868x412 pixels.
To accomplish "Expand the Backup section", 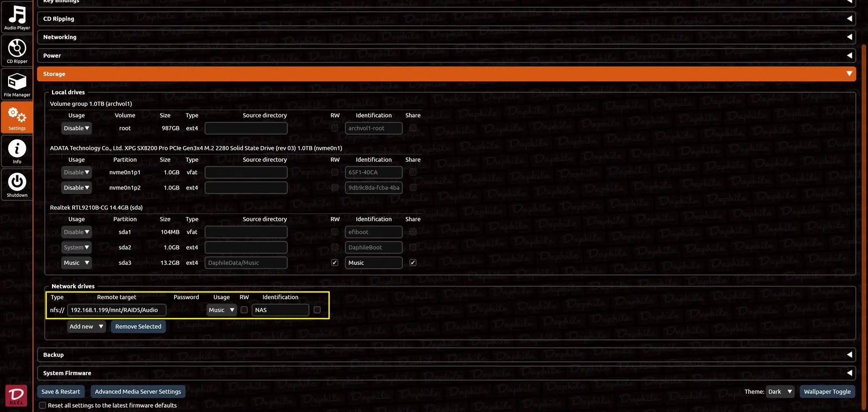I will [446, 354].
